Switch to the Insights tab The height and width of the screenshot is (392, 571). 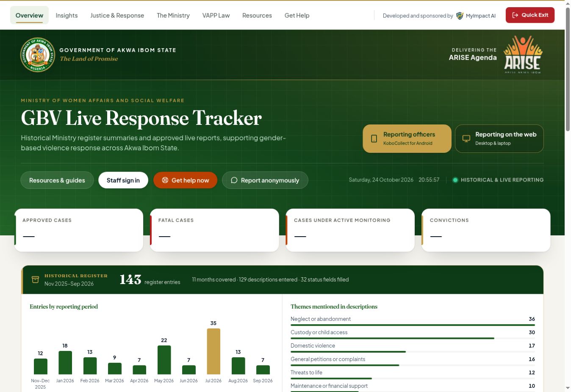(67, 15)
